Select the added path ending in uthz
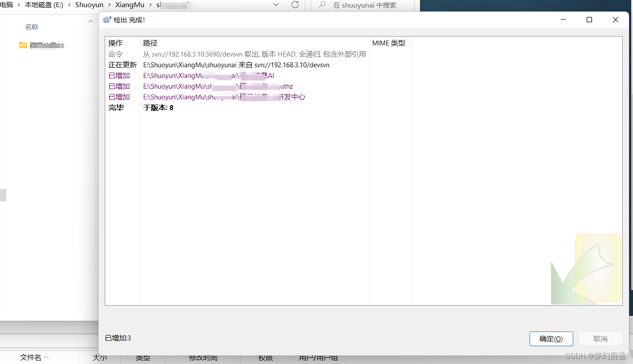 (x=237, y=86)
